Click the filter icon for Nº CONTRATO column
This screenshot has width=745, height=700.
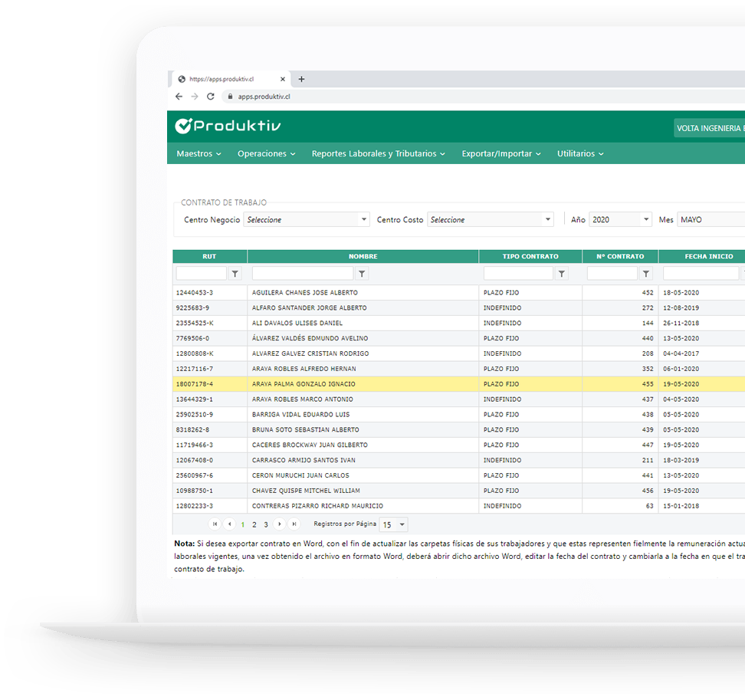point(645,274)
